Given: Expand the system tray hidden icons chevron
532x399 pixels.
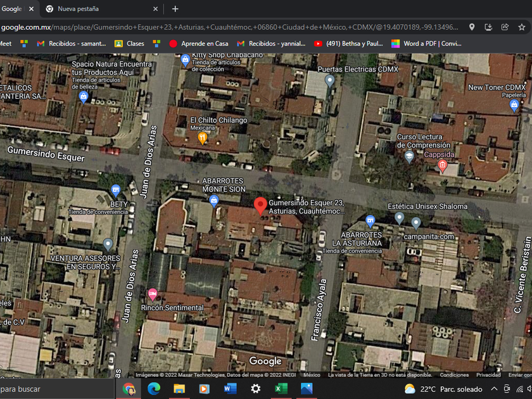Looking at the screenshot, I should (494, 389).
